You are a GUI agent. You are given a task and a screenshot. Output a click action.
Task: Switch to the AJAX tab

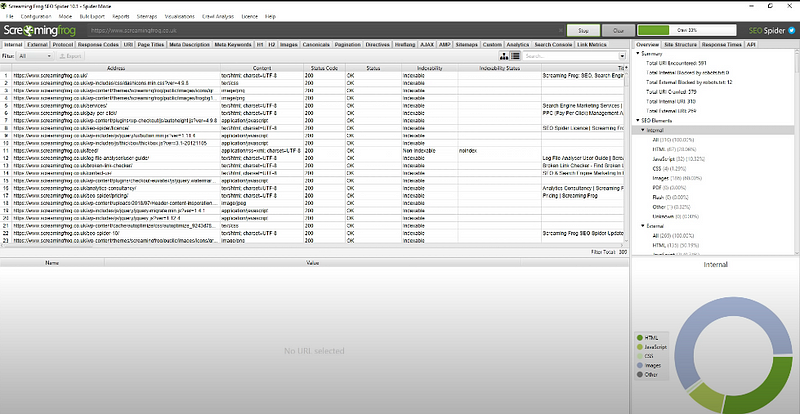(427, 45)
